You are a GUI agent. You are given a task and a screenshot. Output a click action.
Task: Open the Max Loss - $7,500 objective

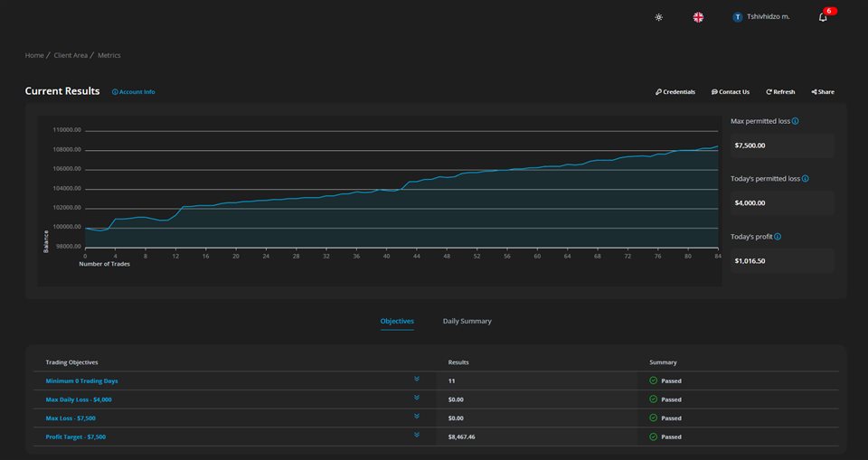(71, 418)
